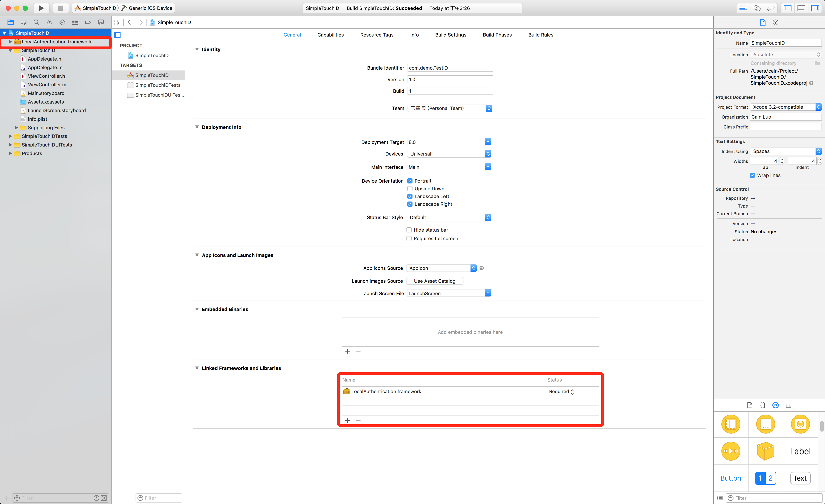Open the Breakpoint navigator icon
Image resolution: width=825 pixels, height=504 pixels.
(88, 22)
